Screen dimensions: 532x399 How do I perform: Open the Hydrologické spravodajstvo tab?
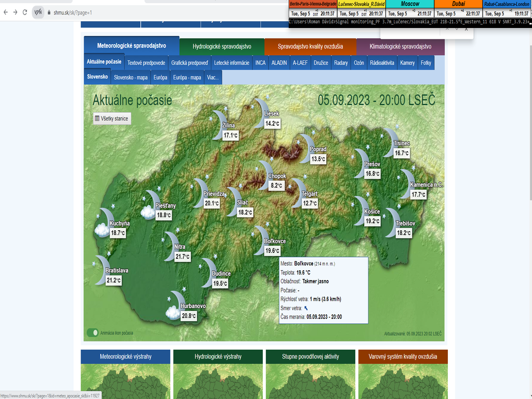pos(222,46)
